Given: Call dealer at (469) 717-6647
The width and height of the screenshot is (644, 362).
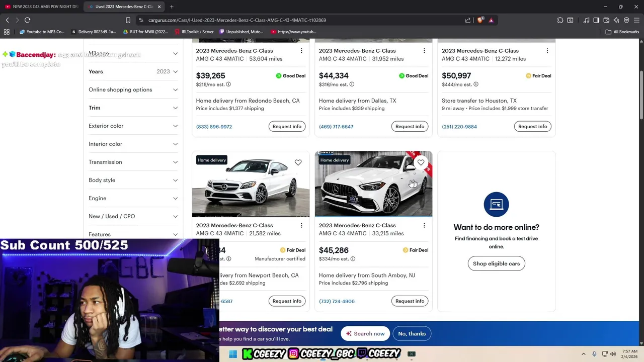Looking at the screenshot, I should [x=336, y=127].
